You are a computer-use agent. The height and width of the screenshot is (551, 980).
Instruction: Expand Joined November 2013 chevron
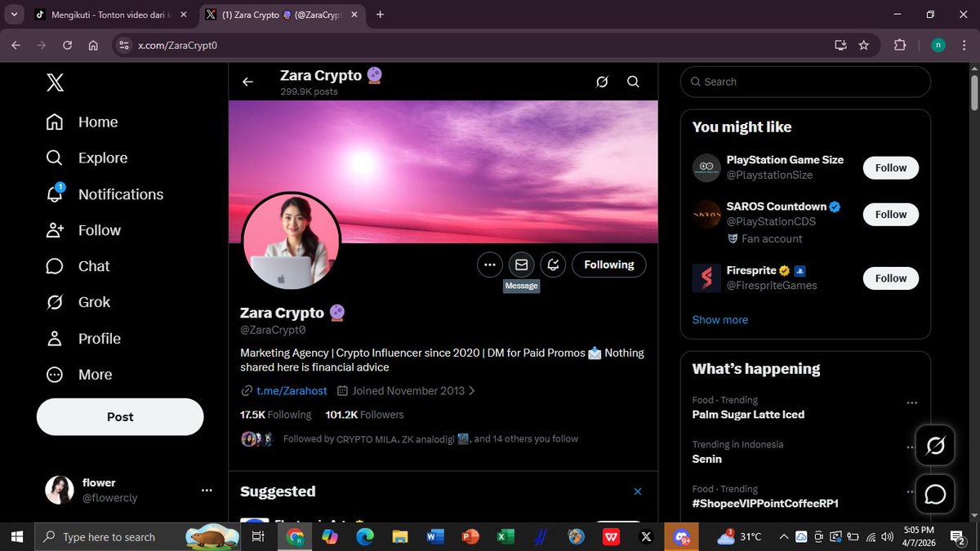471,391
